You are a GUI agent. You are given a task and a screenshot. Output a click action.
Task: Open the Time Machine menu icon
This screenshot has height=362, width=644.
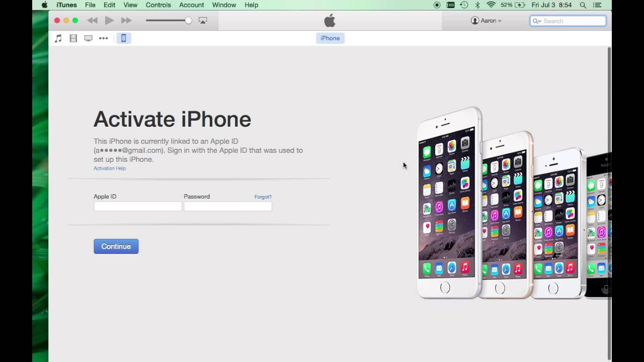tap(464, 5)
